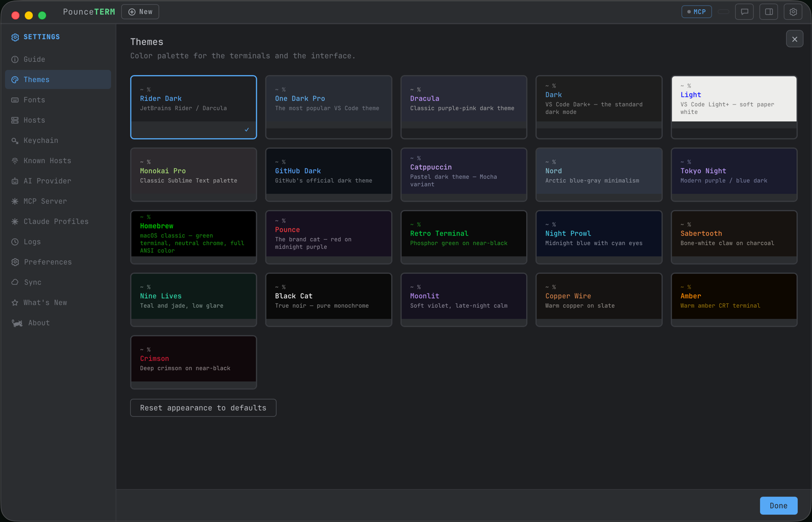Select the Dracula theme card
Screen dimensions: 812x522
(464, 107)
